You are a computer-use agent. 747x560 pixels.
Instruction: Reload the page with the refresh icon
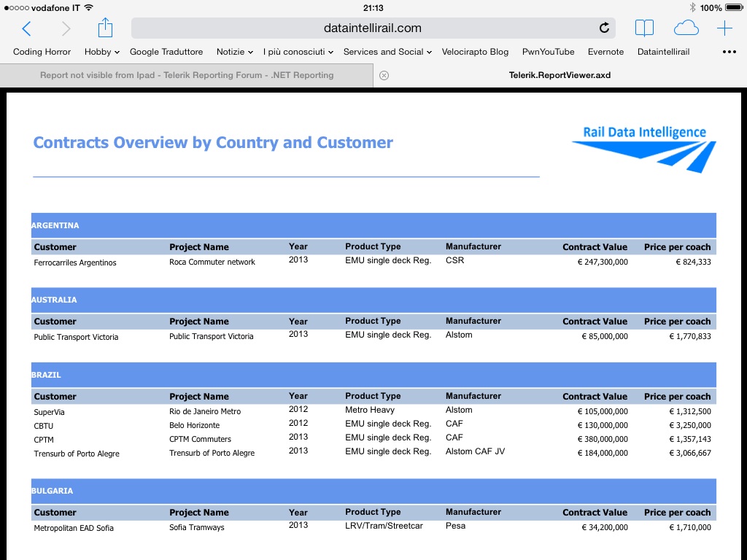604,28
